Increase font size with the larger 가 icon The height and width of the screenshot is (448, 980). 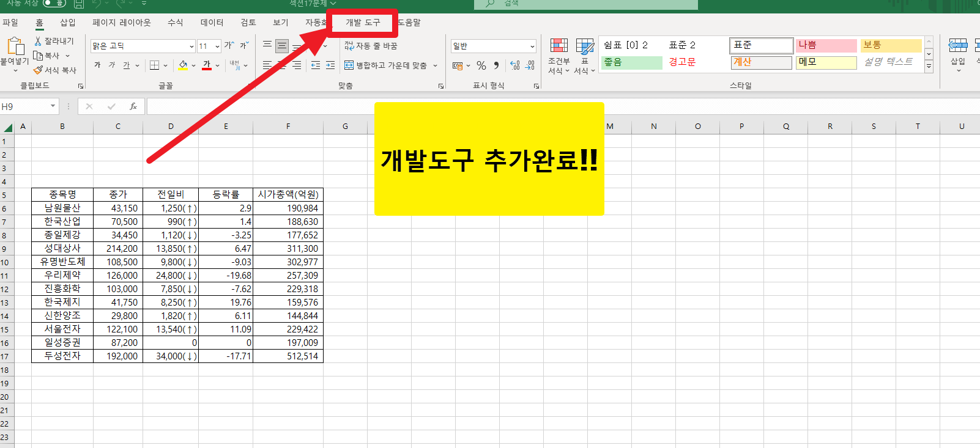tap(229, 46)
